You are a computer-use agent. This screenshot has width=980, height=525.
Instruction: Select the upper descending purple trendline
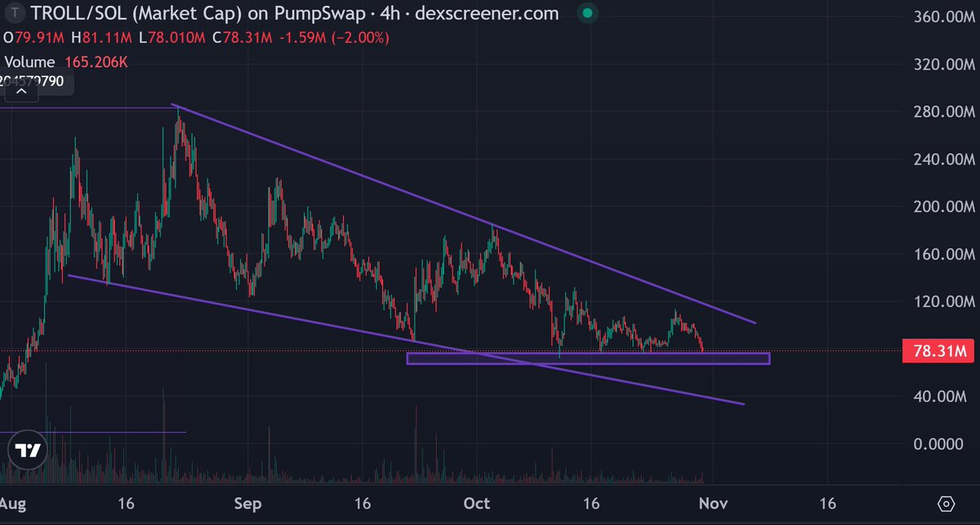(464, 214)
